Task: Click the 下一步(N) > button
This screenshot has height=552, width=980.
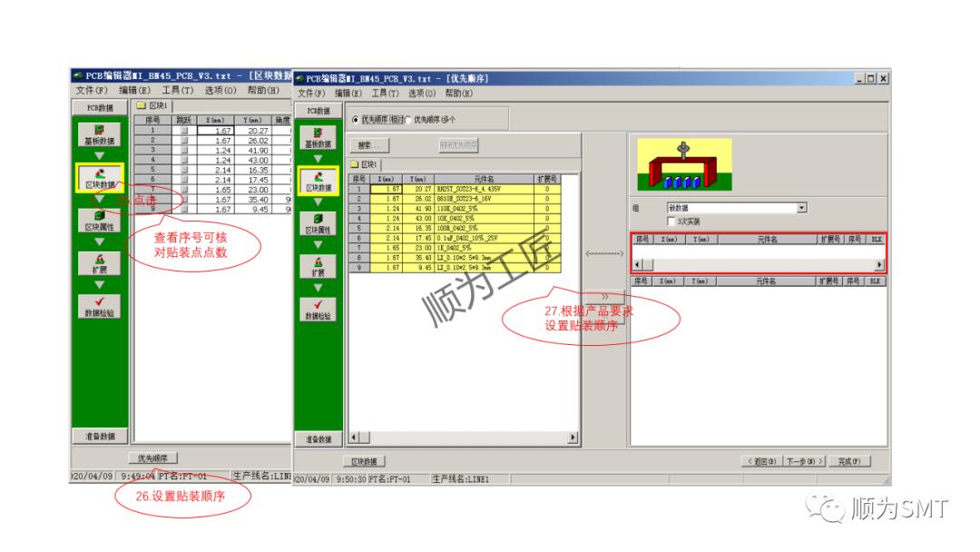Action: [804, 461]
